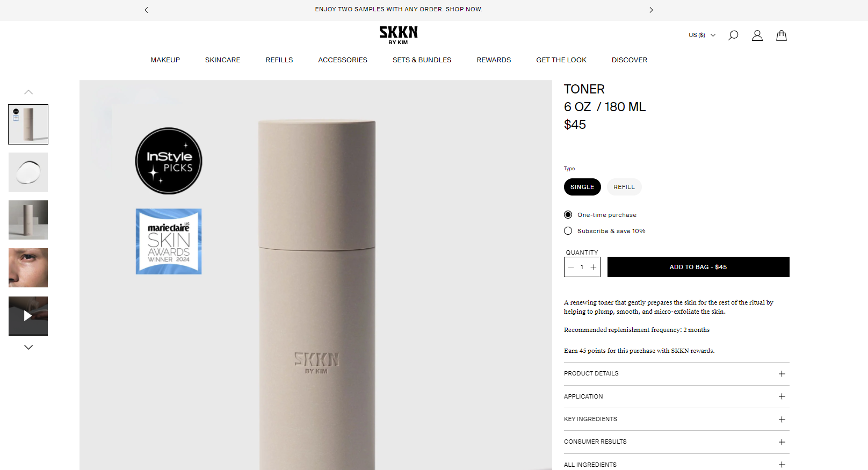
Task: Click the SKKN by Kim logo
Action: tap(399, 35)
